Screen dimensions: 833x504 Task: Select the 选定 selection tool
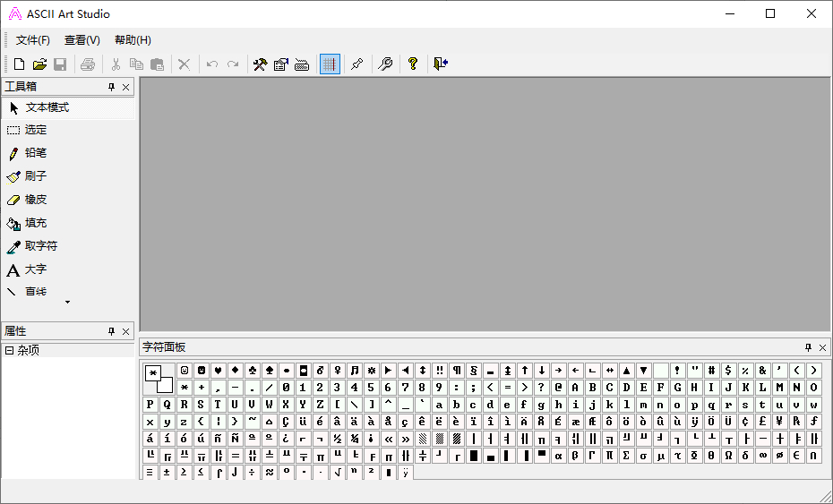coord(68,130)
